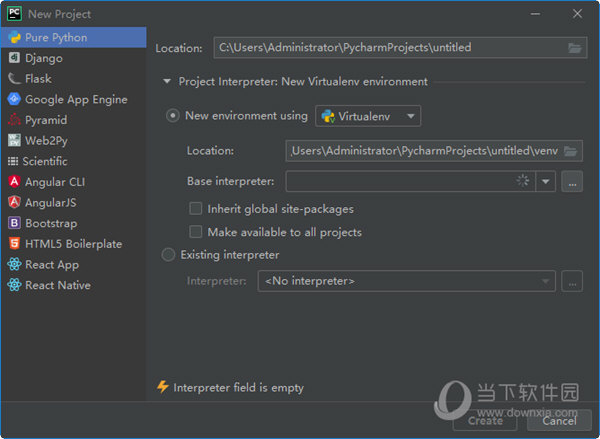
Task: Click the React Native atom icon
Action: click(14, 285)
